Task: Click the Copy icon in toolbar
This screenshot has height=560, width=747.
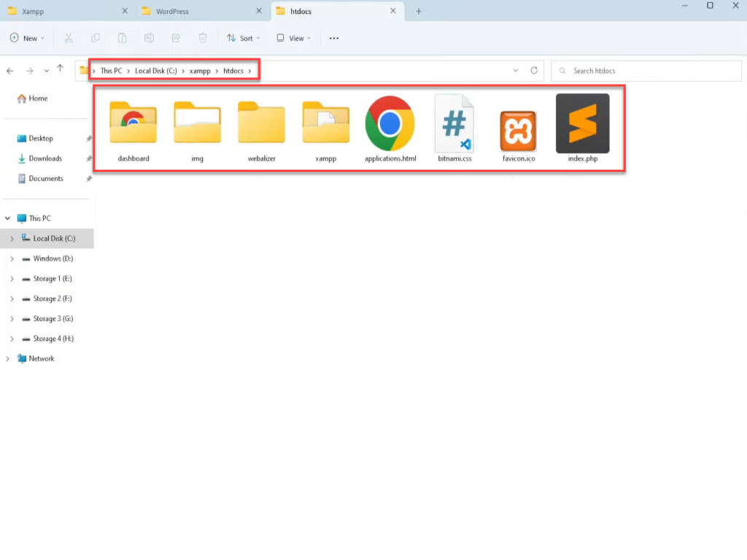Action: pyautogui.click(x=96, y=38)
